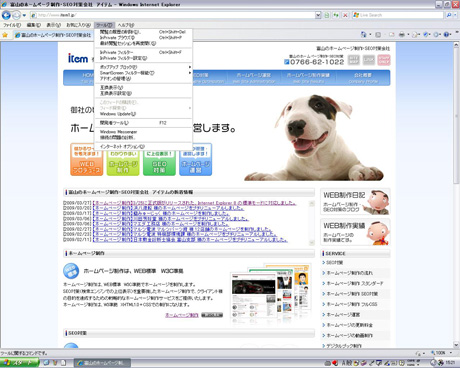Select the browser tab for the 富山 homepage
Screen dimensions: 460x368
pyautogui.click(x=53, y=35)
